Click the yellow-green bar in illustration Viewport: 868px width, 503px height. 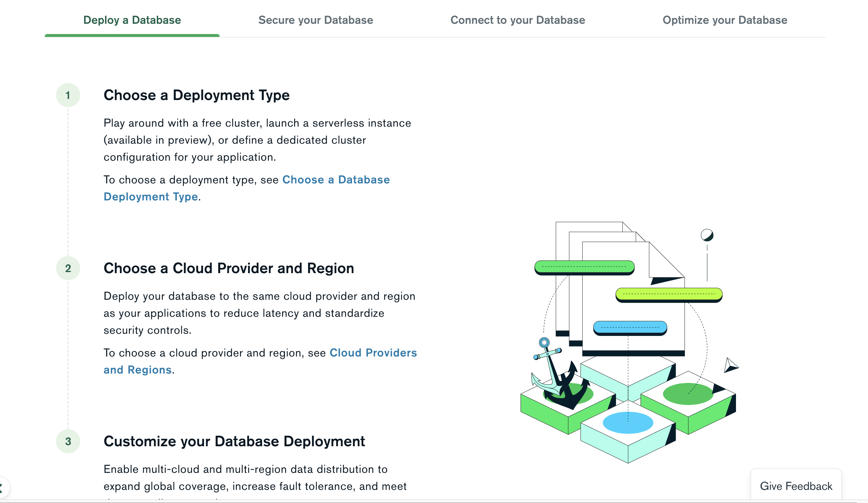click(669, 294)
